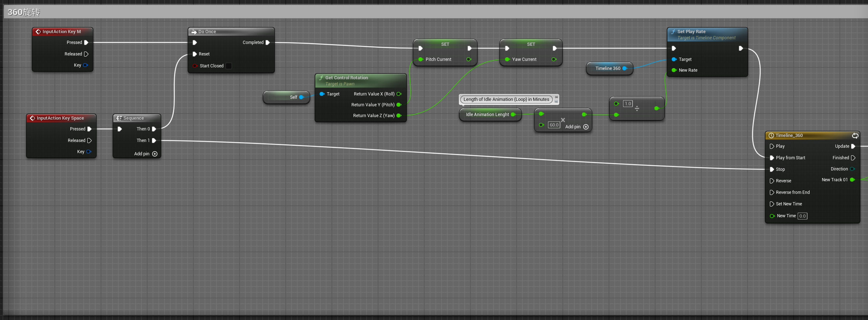Edit New Time 0.0 value field

click(802, 216)
